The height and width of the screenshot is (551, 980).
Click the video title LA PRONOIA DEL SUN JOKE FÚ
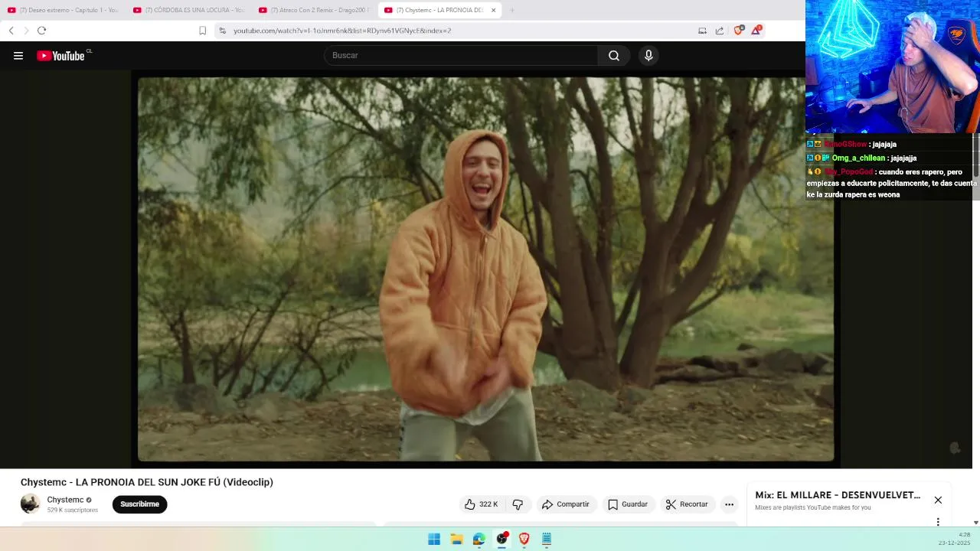pos(147,482)
